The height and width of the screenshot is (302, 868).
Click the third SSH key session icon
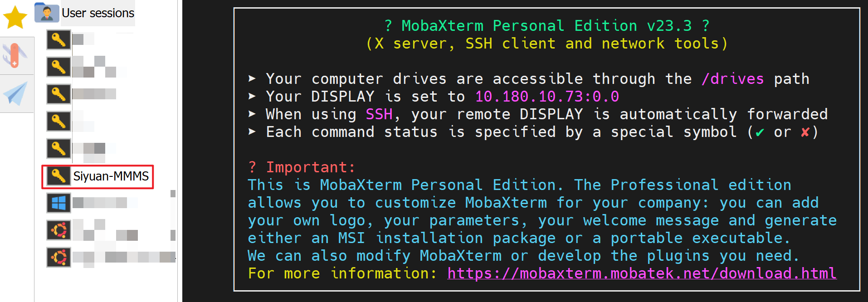pyautogui.click(x=59, y=94)
